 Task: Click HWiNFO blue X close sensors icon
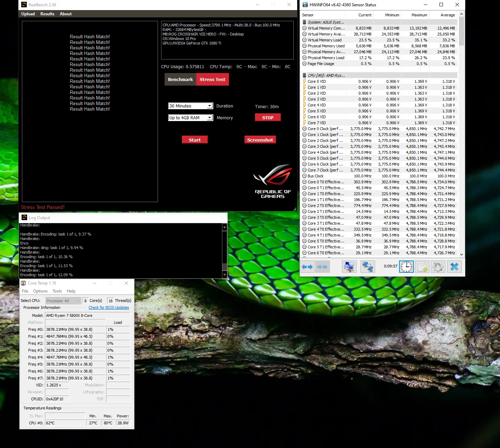point(454,267)
